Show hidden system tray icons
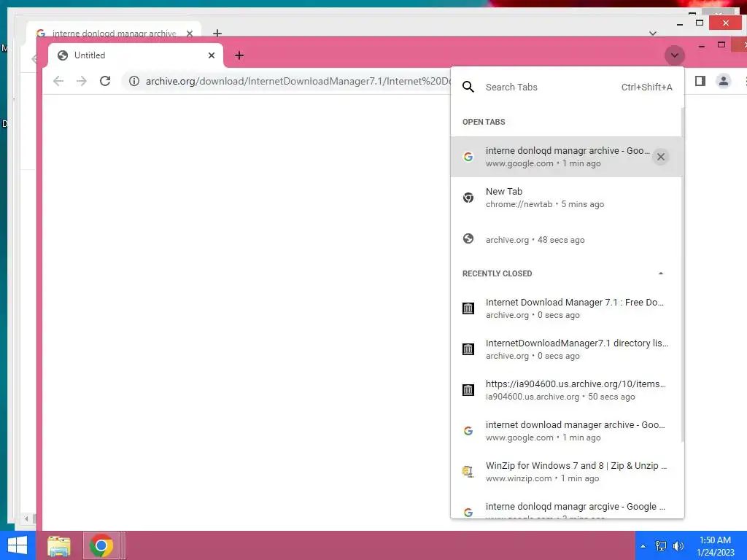 [x=643, y=546]
